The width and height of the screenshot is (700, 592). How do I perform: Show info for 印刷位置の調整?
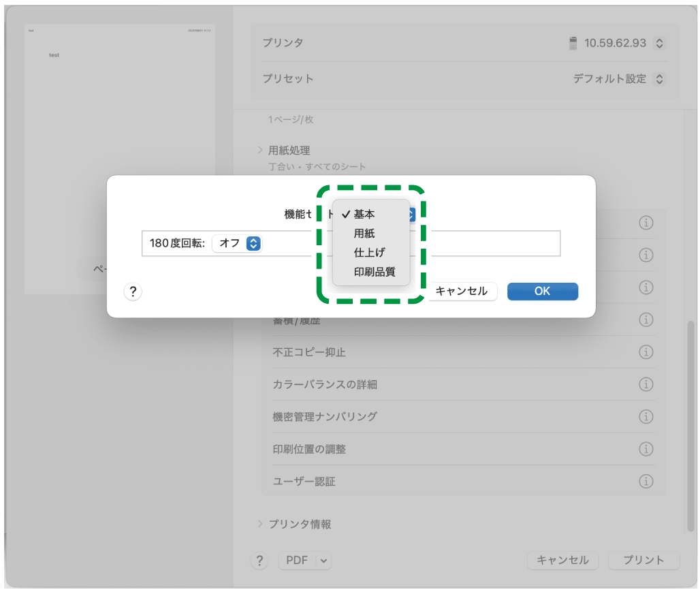pyautogui.click(x=646, y=449)
